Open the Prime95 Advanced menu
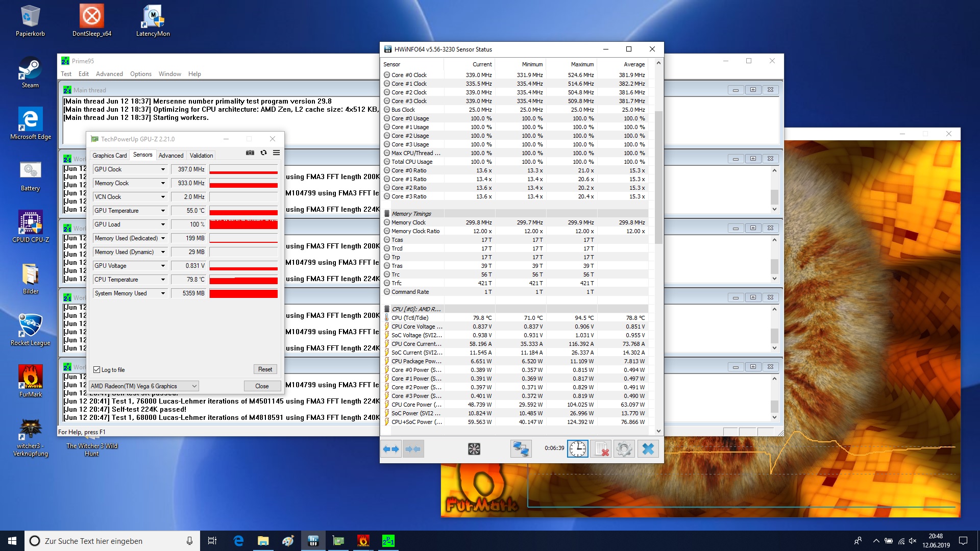Image resolution: width=980 pixels, height=551 pixels. click(x=109, y=74)
